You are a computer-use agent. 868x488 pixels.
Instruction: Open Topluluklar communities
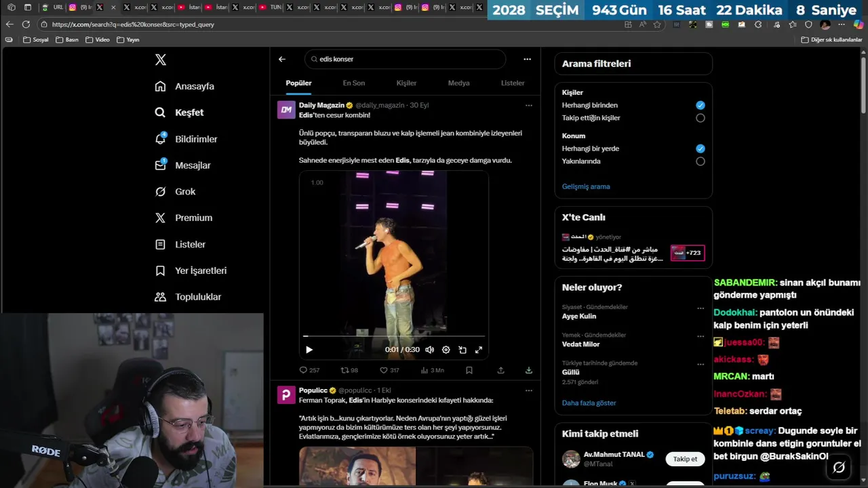188,297
